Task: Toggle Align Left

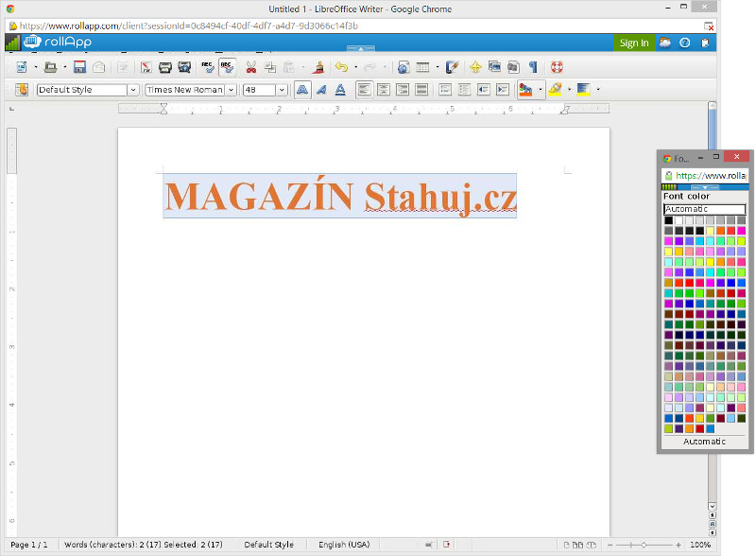Action: pyautogui.click(x=364, y=90)
